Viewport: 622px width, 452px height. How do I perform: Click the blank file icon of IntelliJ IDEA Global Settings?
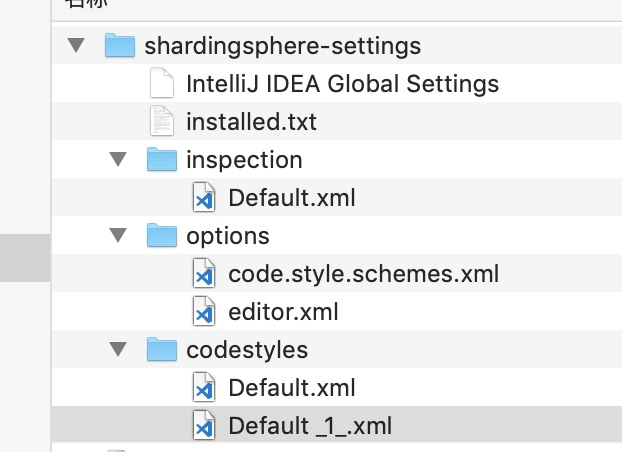tap(162, 83)
